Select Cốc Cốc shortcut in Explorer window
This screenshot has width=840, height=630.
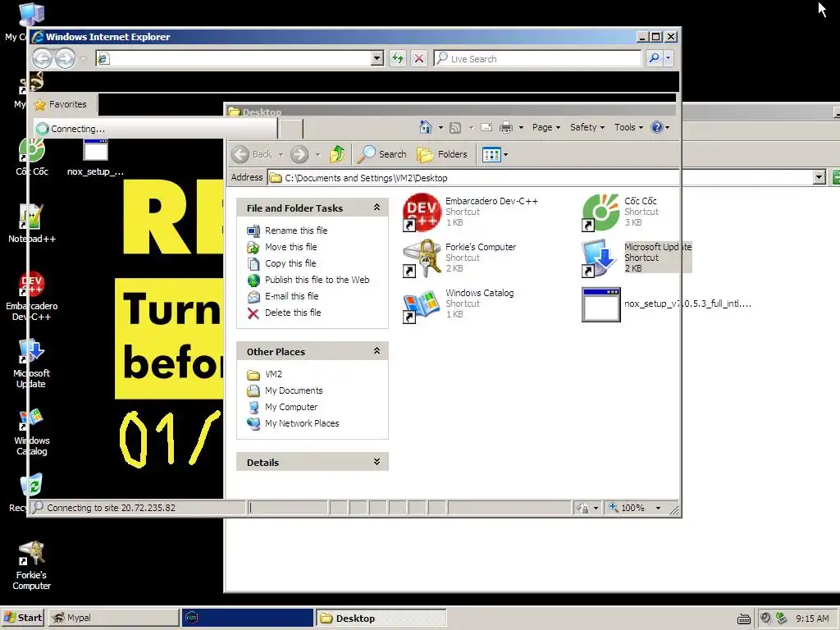point(620,212)
